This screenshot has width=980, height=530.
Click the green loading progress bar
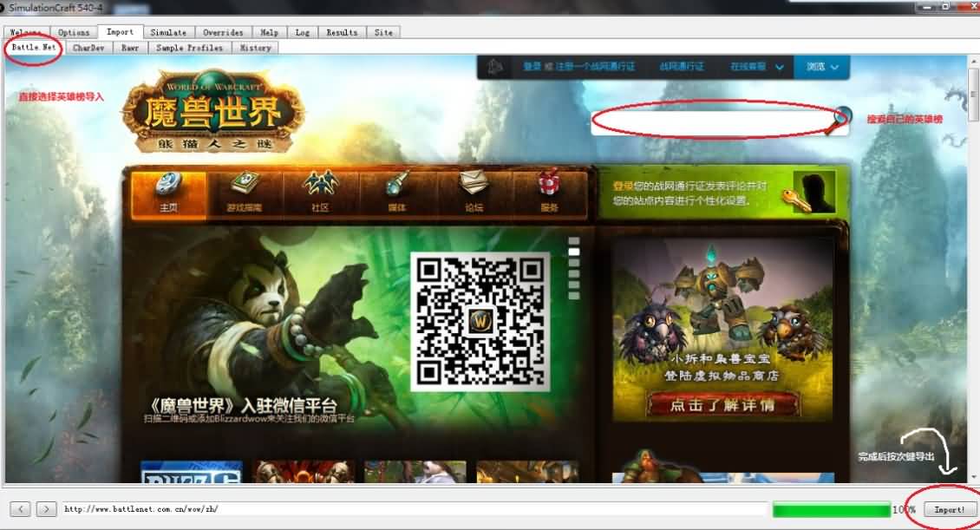(x=831, y=509)
